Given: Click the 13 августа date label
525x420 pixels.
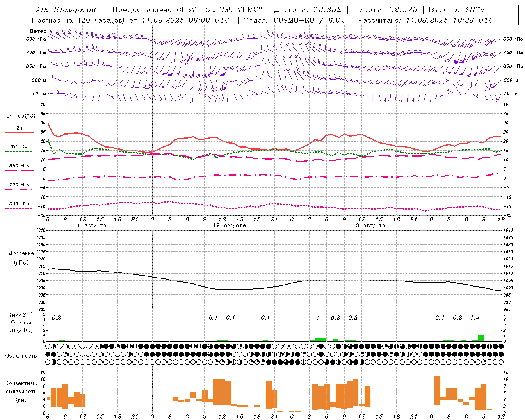Looking at the screenshot, I should [369, 226].
